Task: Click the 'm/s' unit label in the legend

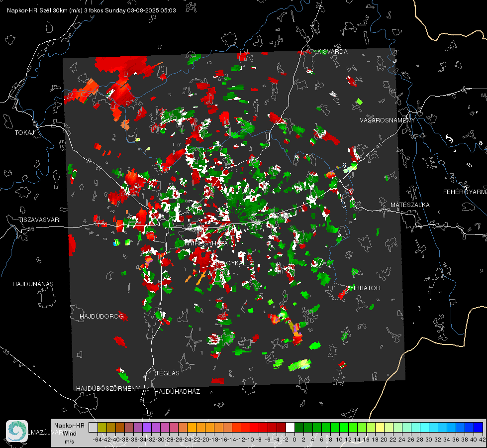Action: (x=69, y=442)
